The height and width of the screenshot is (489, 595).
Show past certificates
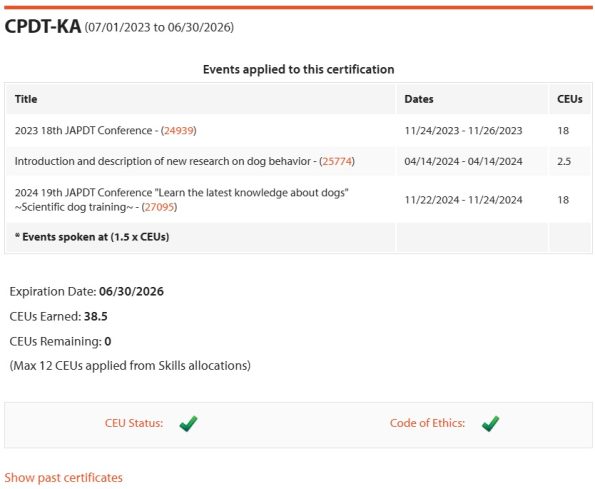pos(63,477)
